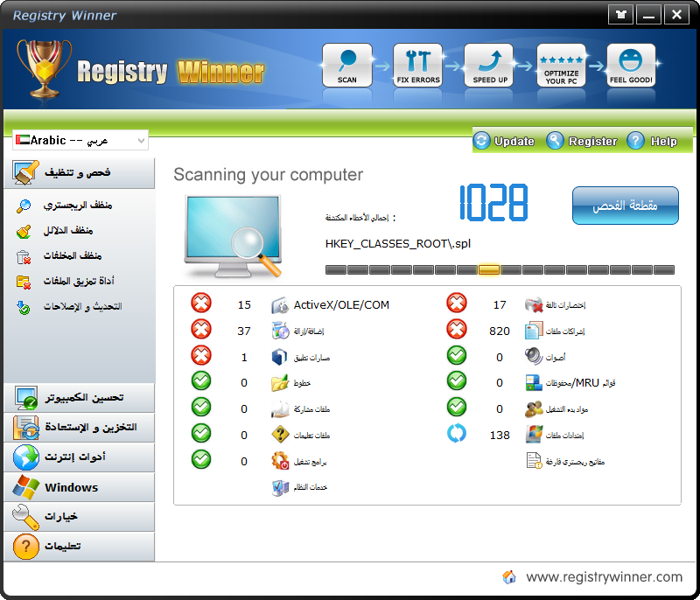Click the count 17 for invalid shortcuts
The width and height of the screenshot is (700, 600).
500,305
